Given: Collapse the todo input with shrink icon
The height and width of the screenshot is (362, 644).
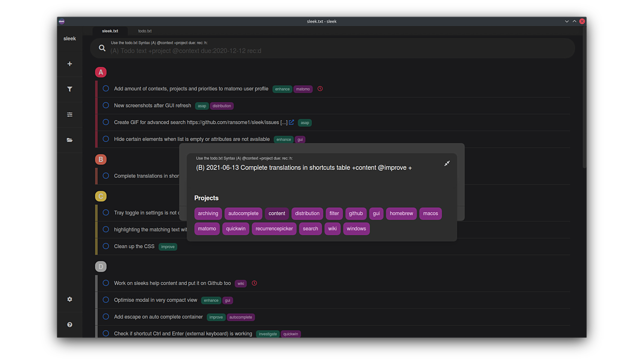Looking at the screenshot, I should pyautogui.click(x=447, y=163).
